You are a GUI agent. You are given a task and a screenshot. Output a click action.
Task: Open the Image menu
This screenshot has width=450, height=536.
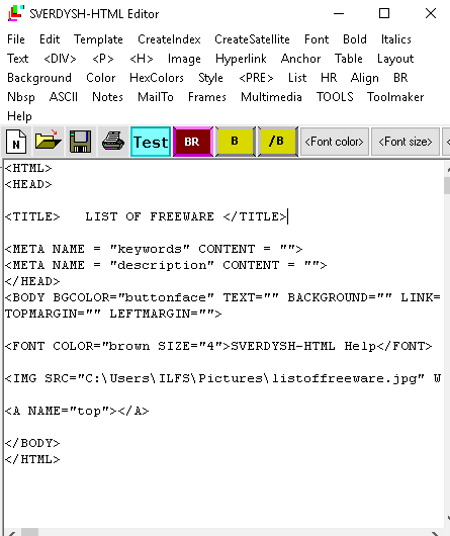pos(184,58)
